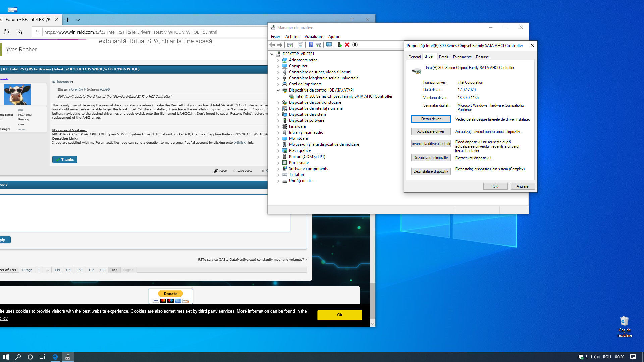This screenshot has width=644, height=362.
Task: Select Intel 300 Series SATA AHCI Controller tree item
Action: click(344, 96)
